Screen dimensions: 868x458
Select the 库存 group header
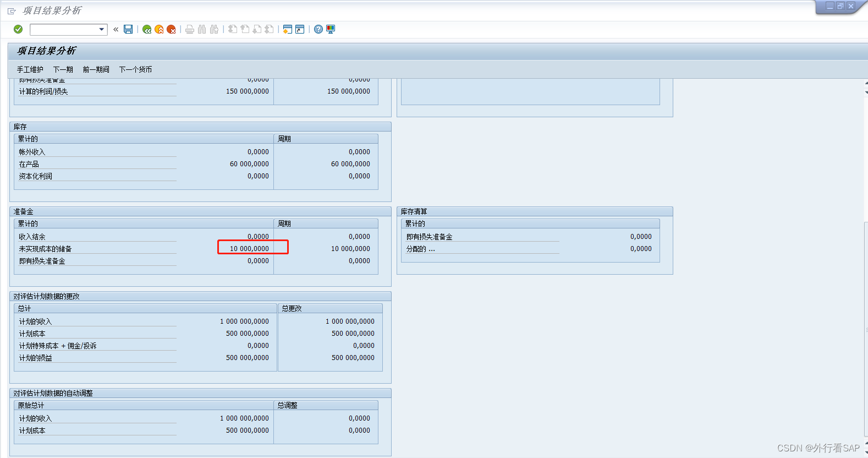pos(200,127)
